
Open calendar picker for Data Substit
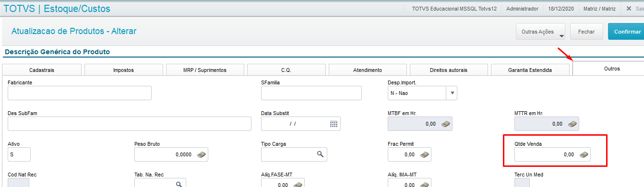point(334,124)
